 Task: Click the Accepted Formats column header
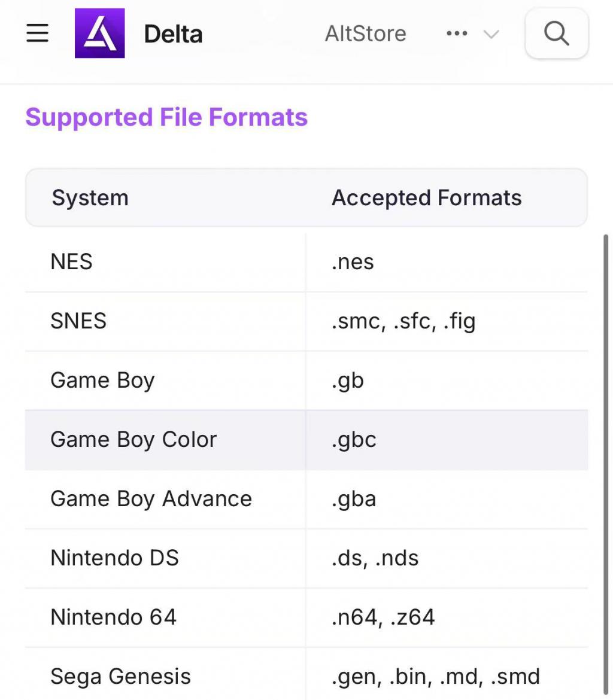coord(426,198)
